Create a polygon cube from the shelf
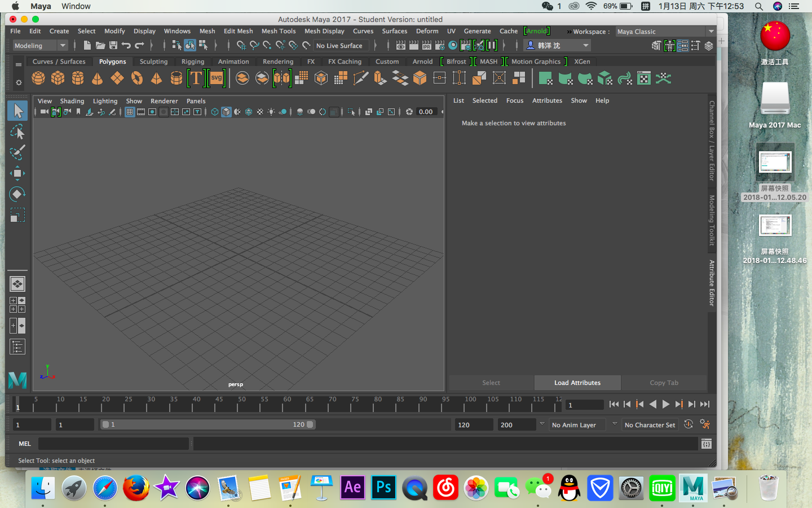812x508 pixels. [58, 78]
